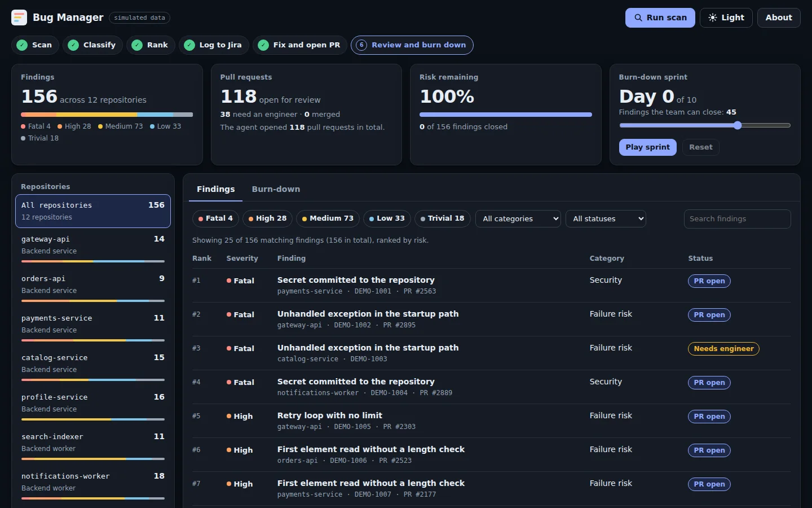Click step number 6 circle icon
This screenshot has width=812, height=508.
click(361, 45)
